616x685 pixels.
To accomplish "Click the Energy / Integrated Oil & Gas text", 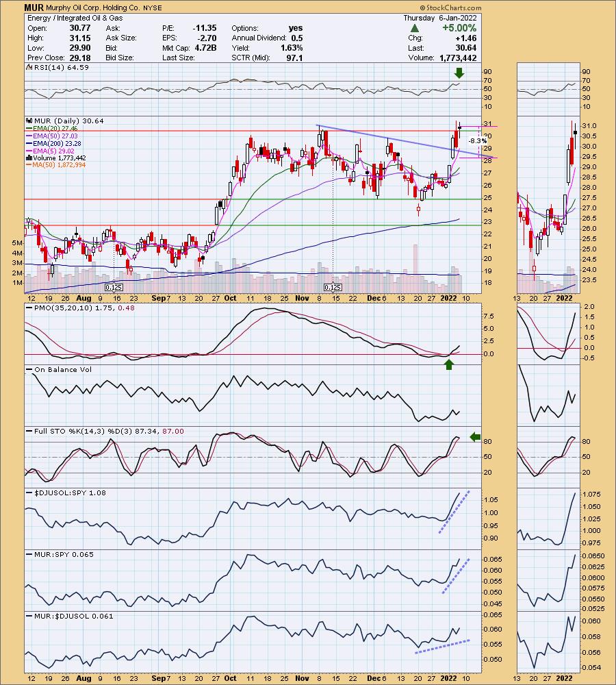I will coord(75,18).
